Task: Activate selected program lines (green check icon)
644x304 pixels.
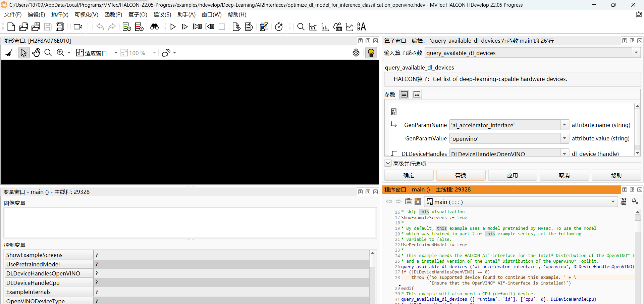Action: pos(127,27)
